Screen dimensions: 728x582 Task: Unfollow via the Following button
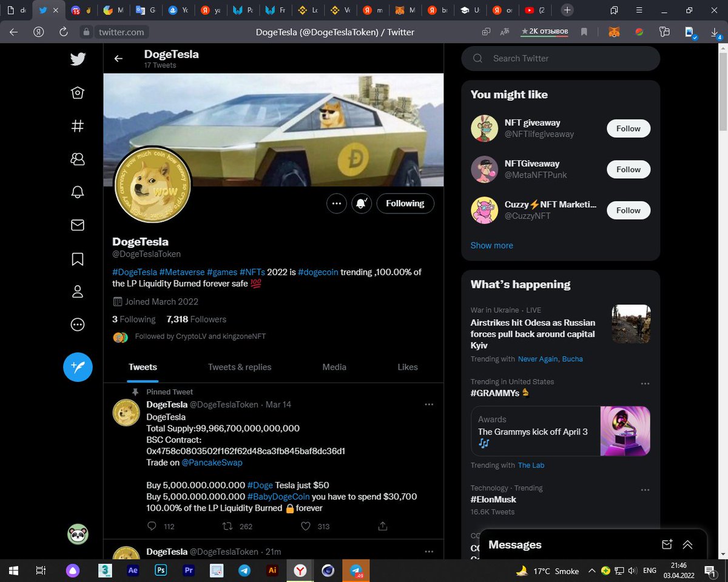[405, 204]
